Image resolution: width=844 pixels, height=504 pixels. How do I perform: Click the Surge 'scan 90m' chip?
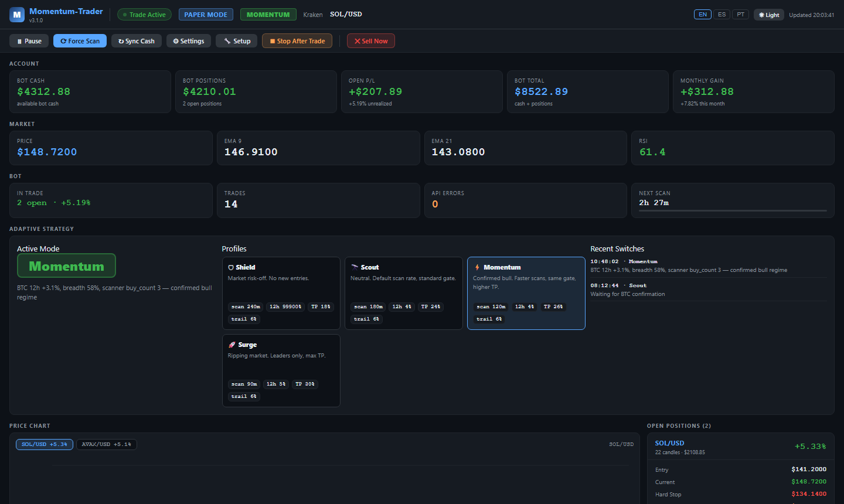tap(244, 384)
